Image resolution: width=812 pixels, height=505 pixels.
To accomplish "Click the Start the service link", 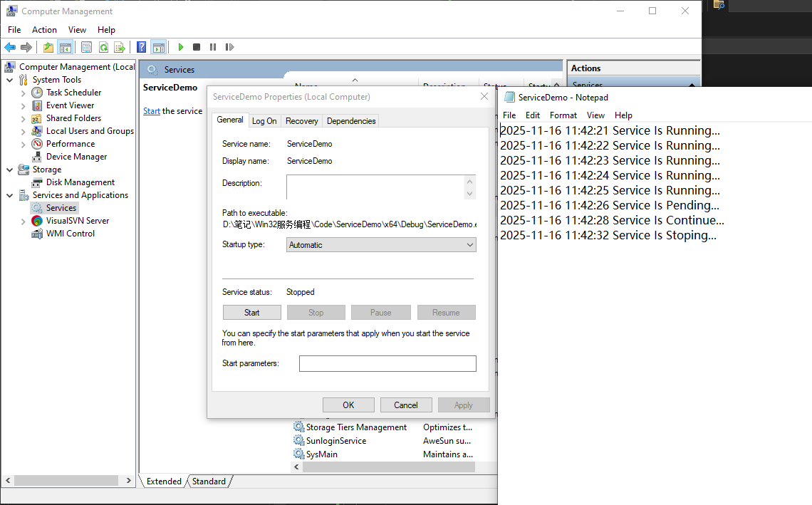I will (x=151, y=111).
